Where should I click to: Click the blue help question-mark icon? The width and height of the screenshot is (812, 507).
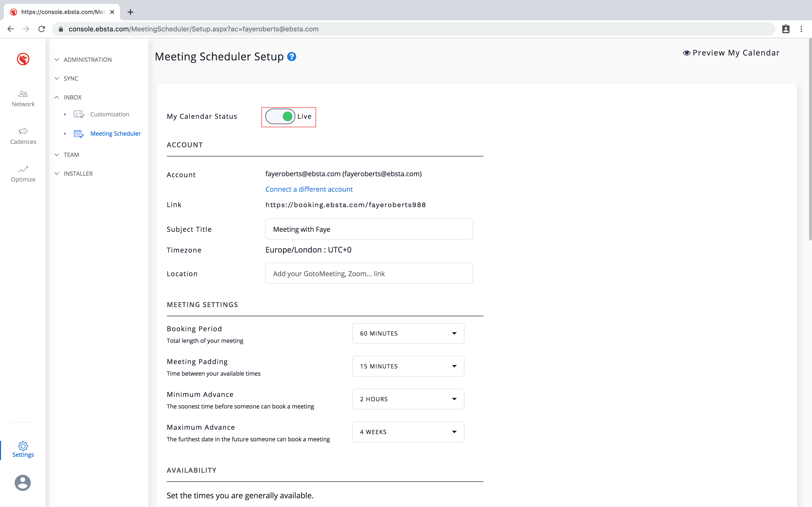coord(292,57)
